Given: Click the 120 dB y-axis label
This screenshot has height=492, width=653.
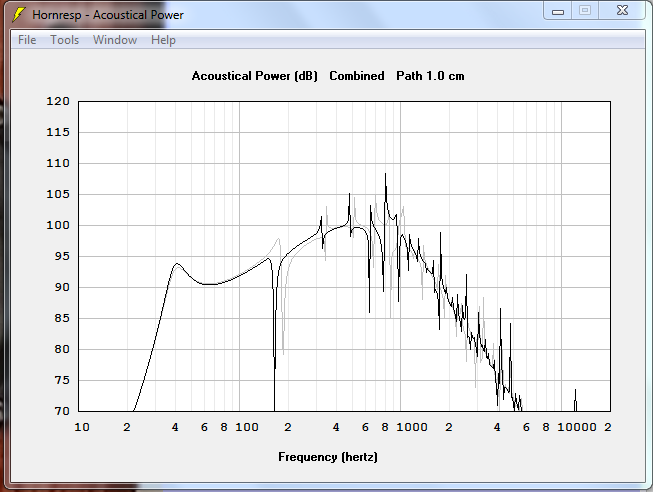Looking at the screenshot, I should tap(58, 101).
